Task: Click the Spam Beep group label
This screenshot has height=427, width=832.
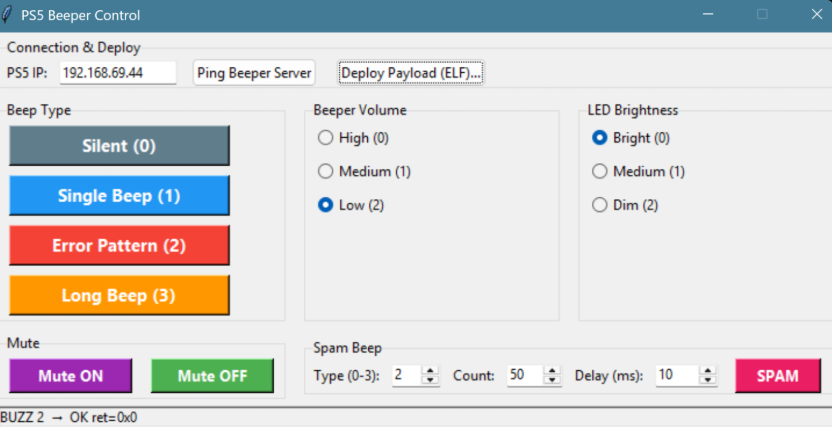Action: [x=347, y=348]
